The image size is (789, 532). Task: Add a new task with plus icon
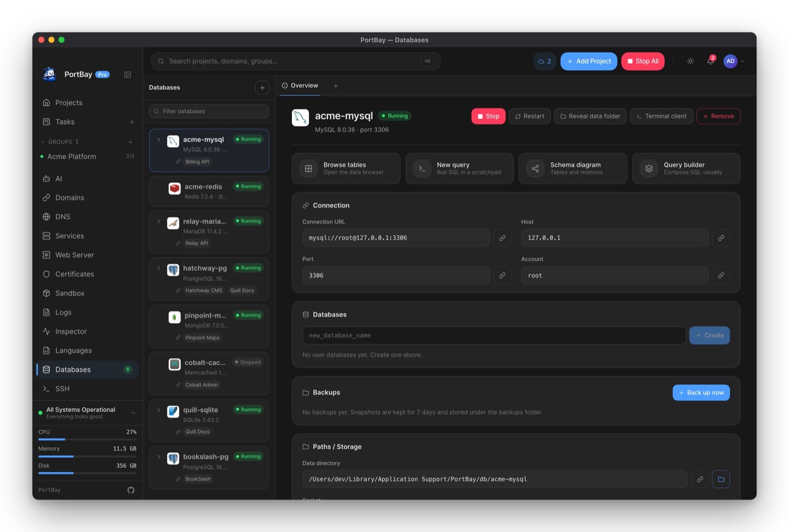[x=132, y=122]
